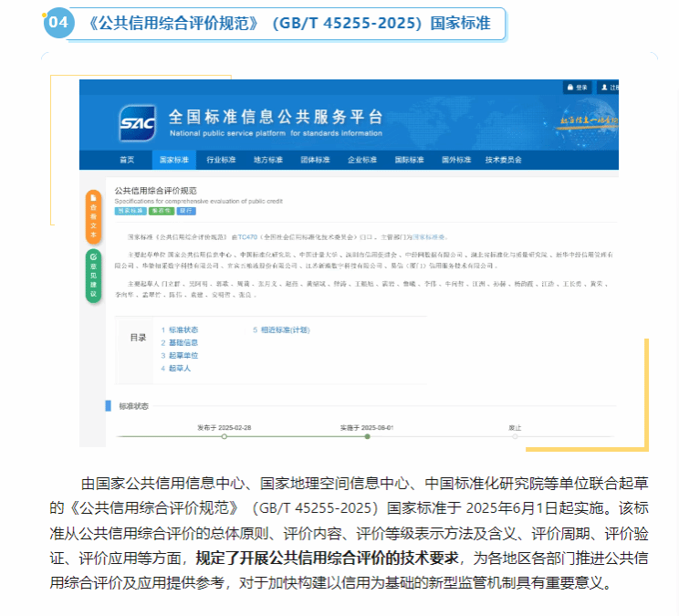Open the 团体标准 navigation tab

[x=316, y=160]
